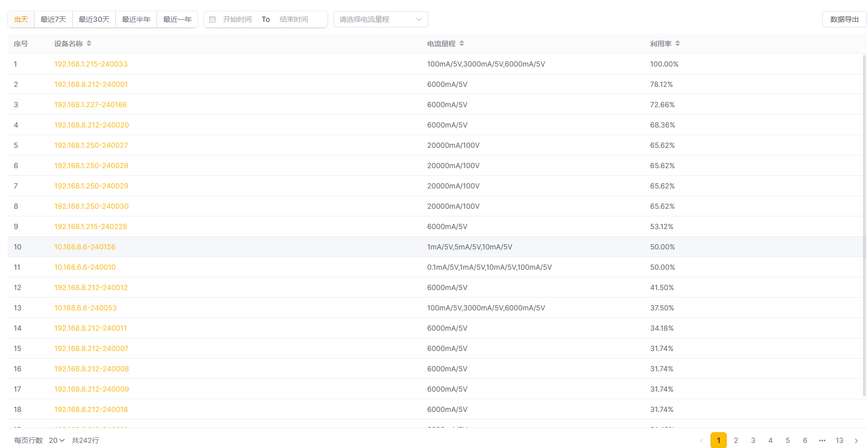Viewport: 868px width, 448px height.
Task: Open device 192.168.1.227-240166
Action: tap(90, 105)
